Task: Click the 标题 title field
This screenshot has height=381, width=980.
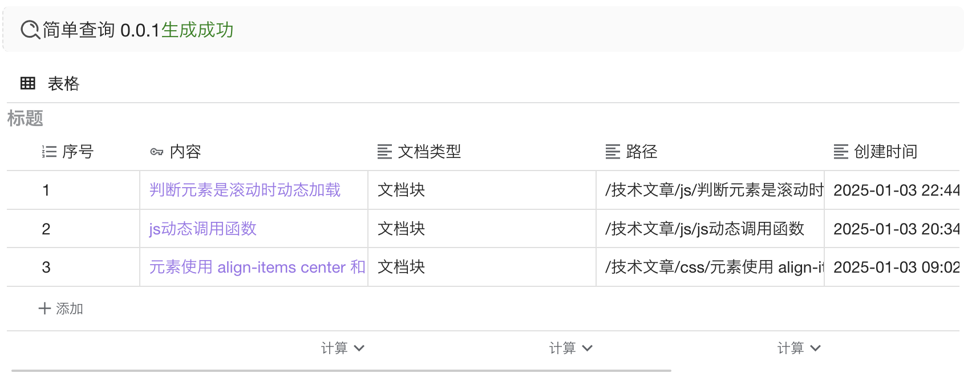Action: [x=25, y=119]
